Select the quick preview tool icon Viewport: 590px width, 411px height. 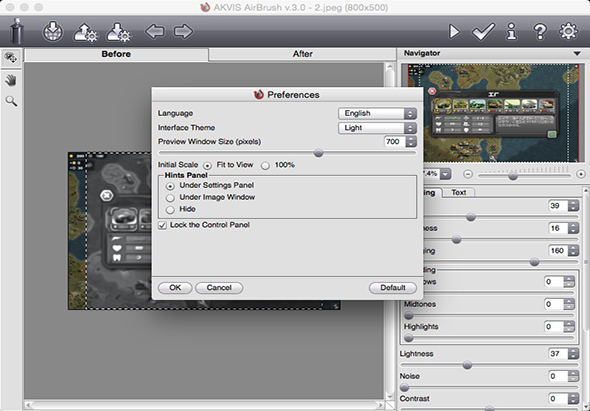11,58
